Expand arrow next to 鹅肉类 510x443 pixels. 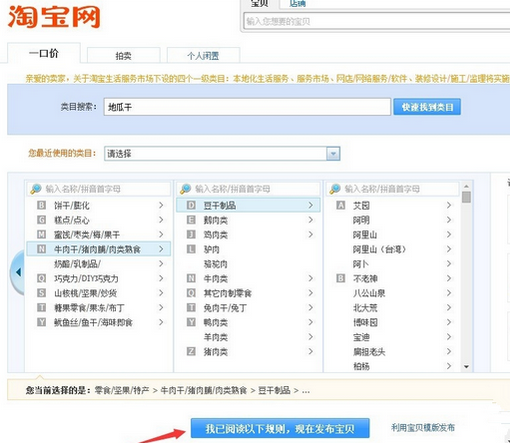(x=311, y=220)
